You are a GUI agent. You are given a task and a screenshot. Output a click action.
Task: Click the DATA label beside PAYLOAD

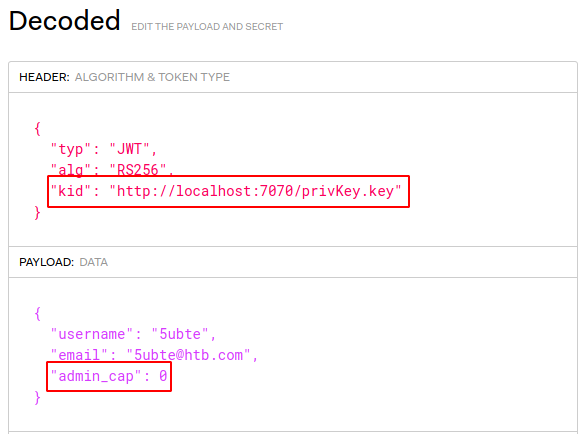94,262
